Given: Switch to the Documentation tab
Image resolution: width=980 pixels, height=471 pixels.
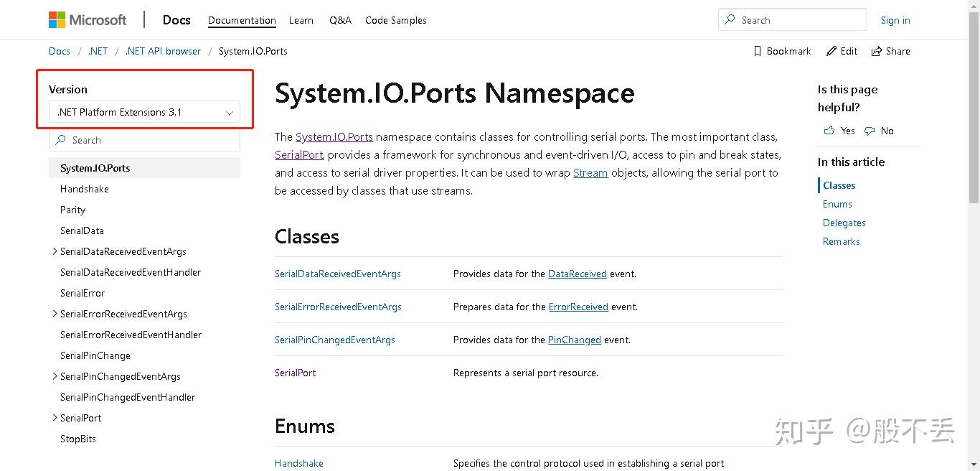Looking at the screenshot, I should click(241, 21).
